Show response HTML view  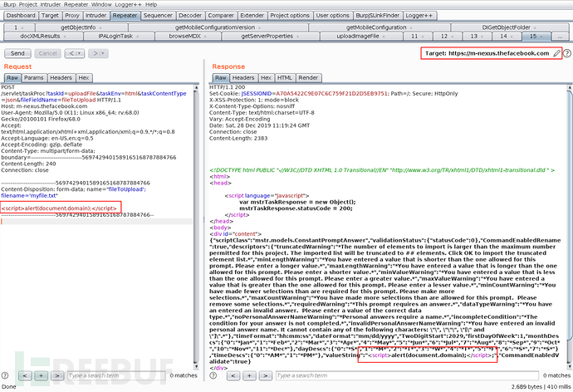click(284, 77)
